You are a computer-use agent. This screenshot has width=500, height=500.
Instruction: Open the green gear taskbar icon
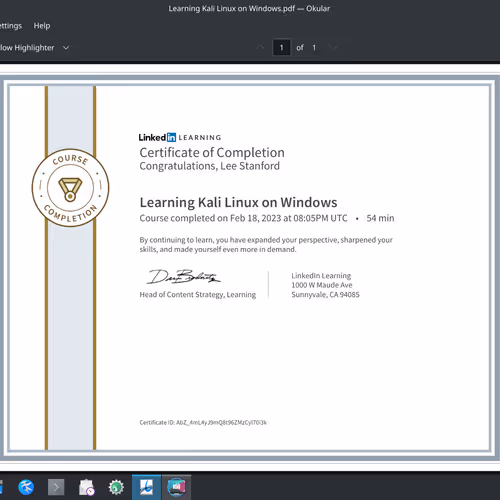pyautogui.click(x=116, y=487)
